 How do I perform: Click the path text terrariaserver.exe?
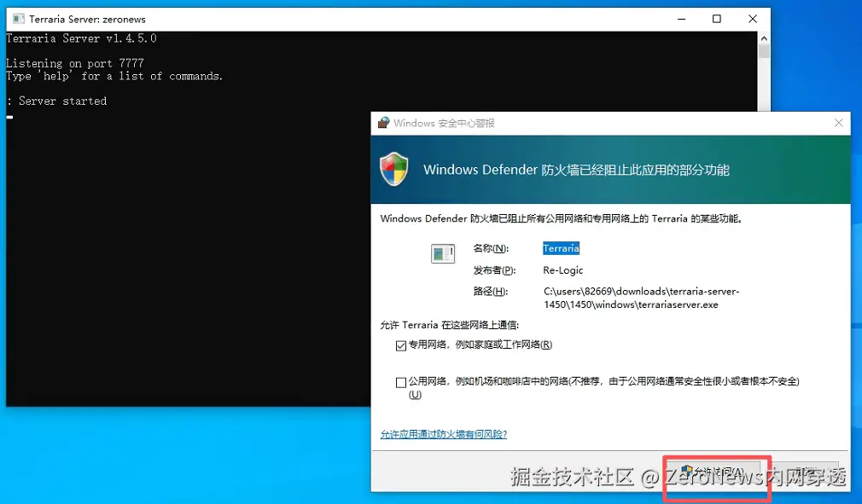click(x=678, y=304)
